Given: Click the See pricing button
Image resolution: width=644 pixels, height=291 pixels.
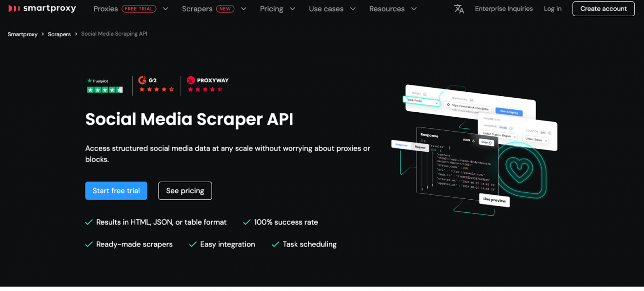Looking at the screenshot, I should pos(185,190).
